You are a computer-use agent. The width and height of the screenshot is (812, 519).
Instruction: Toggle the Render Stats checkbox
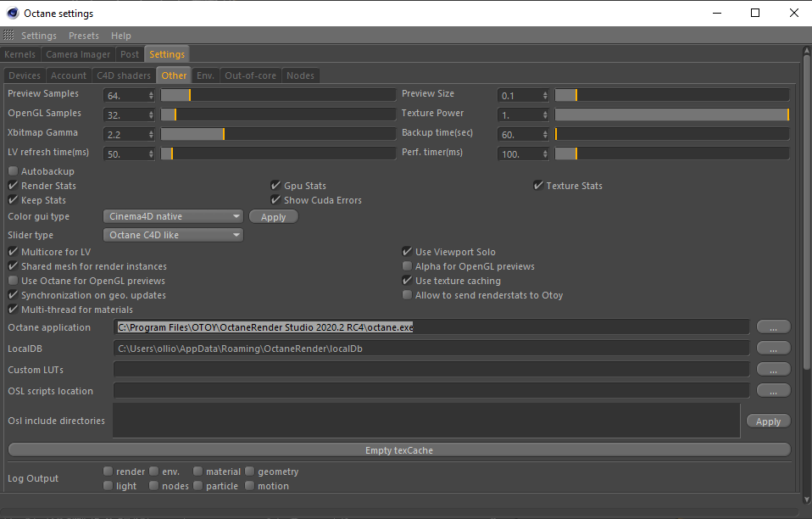(13, 186)
